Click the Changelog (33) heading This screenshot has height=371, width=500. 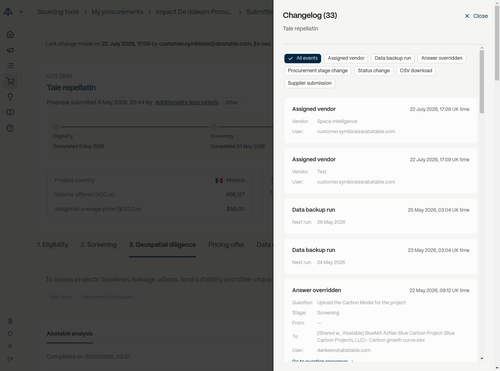tap(310, 15)
